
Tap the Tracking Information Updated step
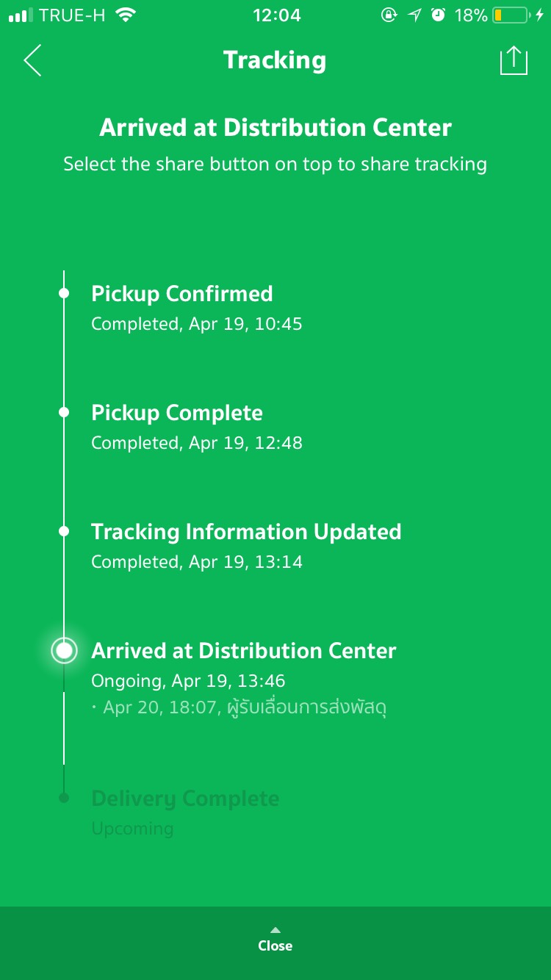pos(246,532)
